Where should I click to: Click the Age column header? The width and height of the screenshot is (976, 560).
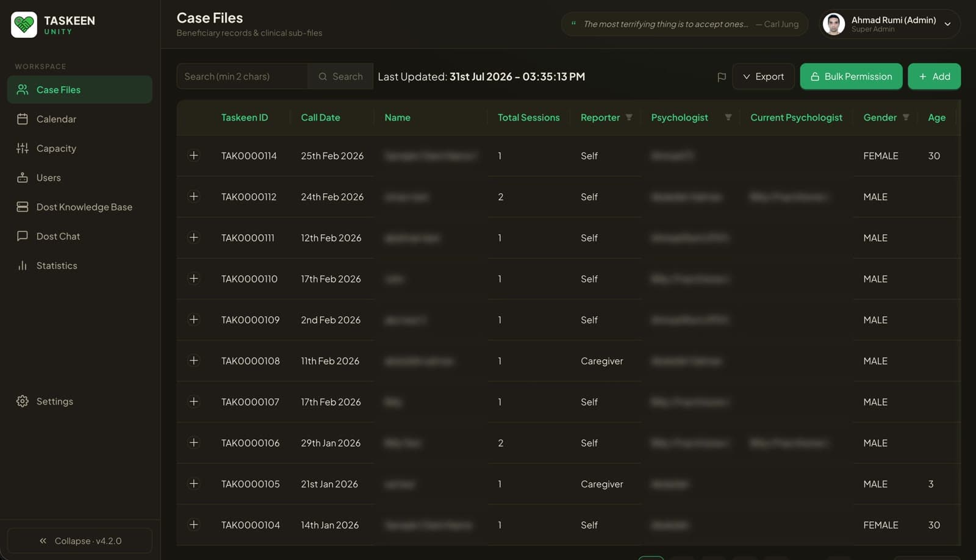click(936, 117)
